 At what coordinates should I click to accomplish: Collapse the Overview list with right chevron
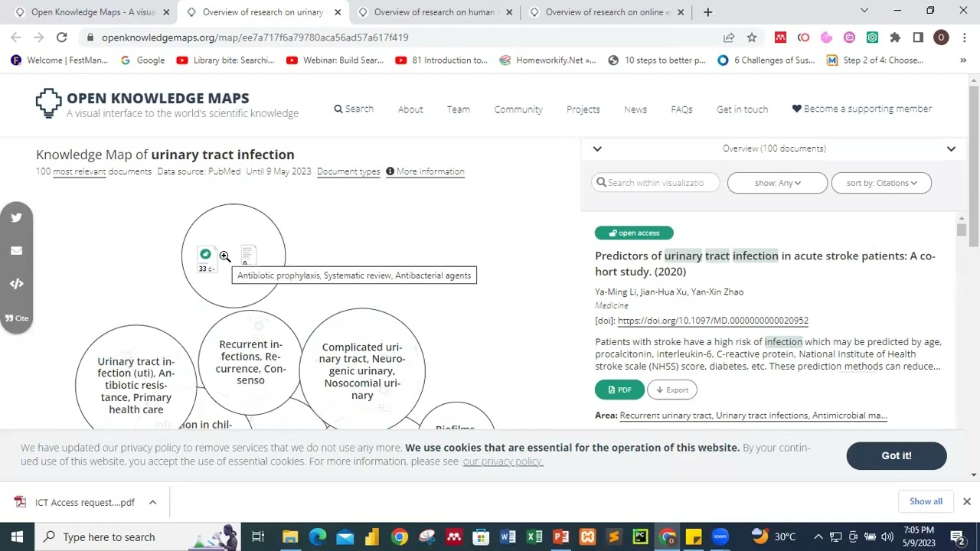pos(951,148)
